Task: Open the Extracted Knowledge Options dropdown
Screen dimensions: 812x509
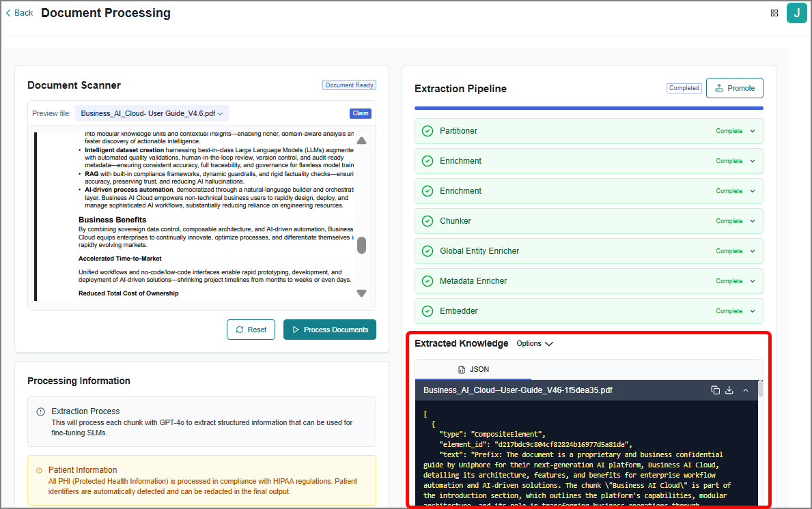Action: [535, 343]
